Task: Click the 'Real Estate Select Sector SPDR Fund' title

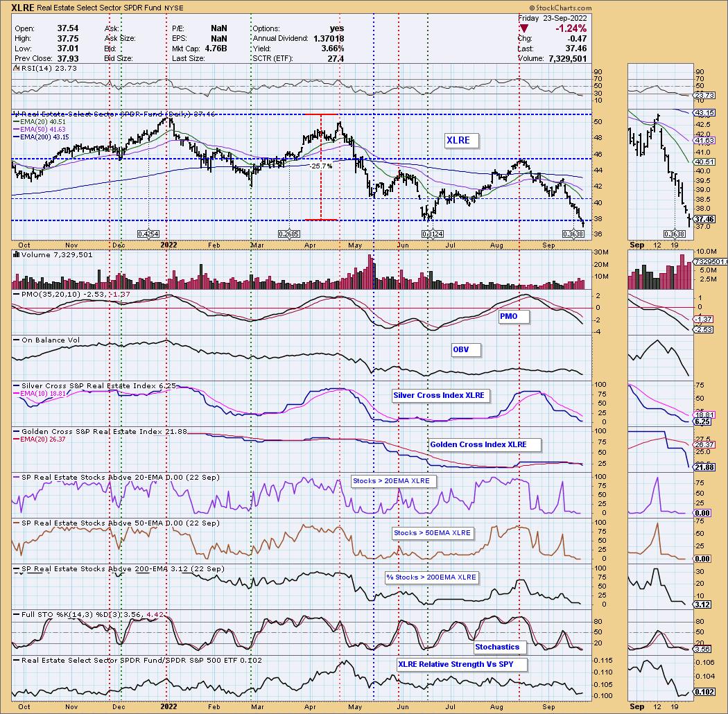Action: pos(99,8)
